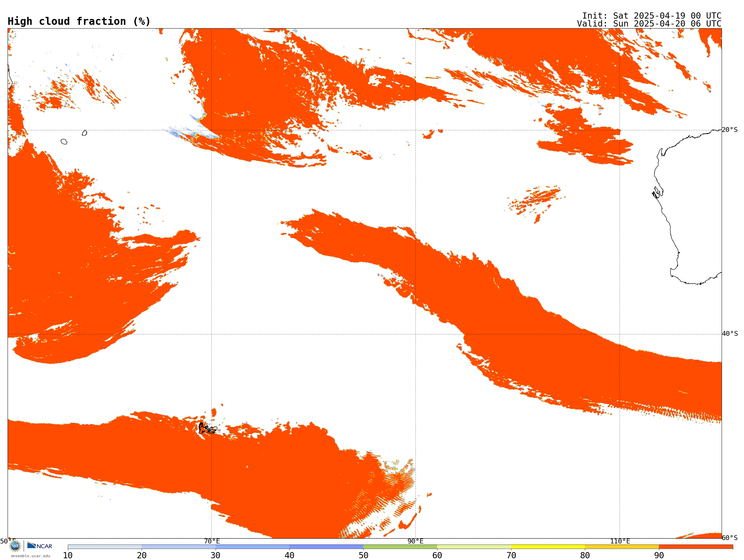Click the 20-30 pale blue colorbar segment
The image size is (744, 560).
click(x=179, y=547)
